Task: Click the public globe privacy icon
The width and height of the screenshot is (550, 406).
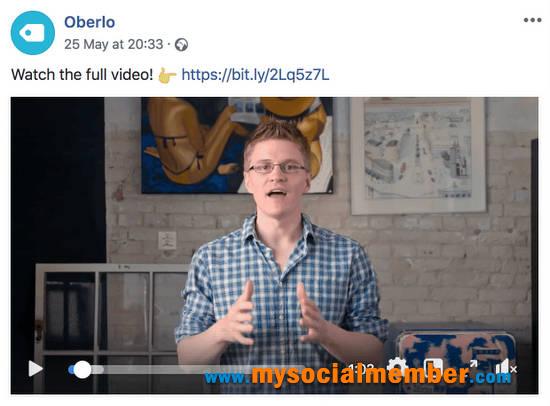Action: pyautogui.click(x=181, y=45)
